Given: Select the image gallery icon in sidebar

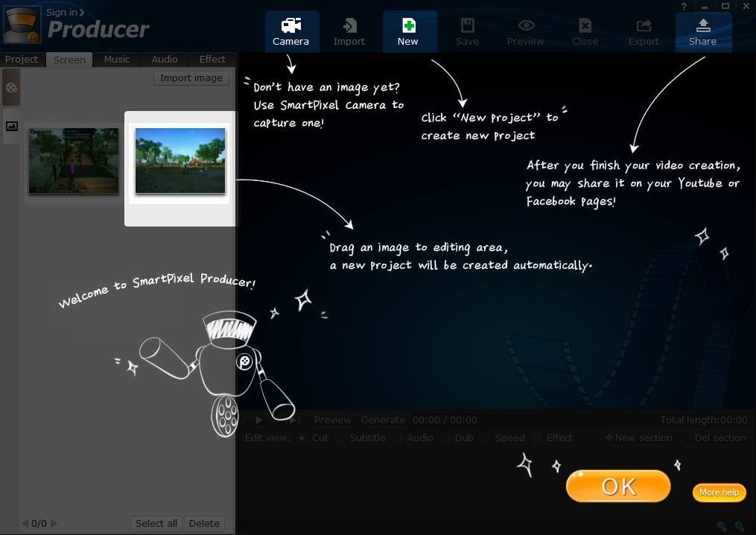Looking at the screenshot, I should click(x=11, y=126).
